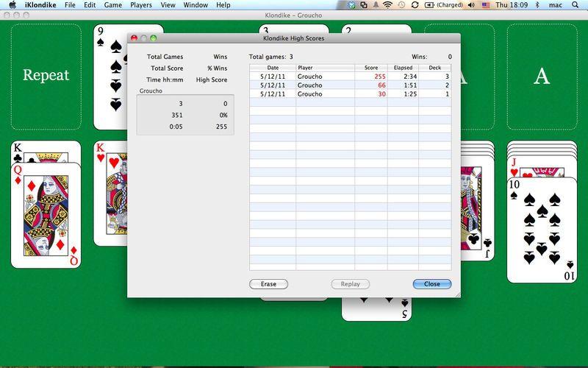
Task: Open the Game menu
Action: tap(113, 5)
